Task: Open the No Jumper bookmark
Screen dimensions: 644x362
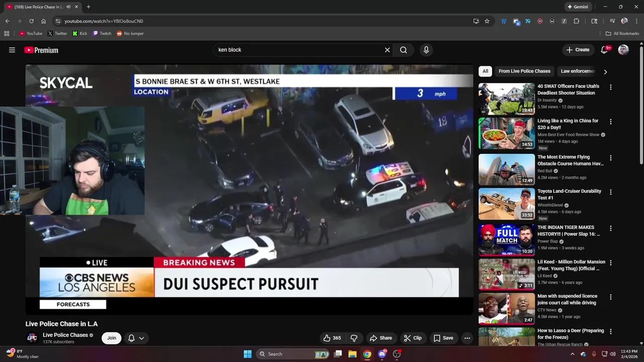Action: click(x=130, y=33)
